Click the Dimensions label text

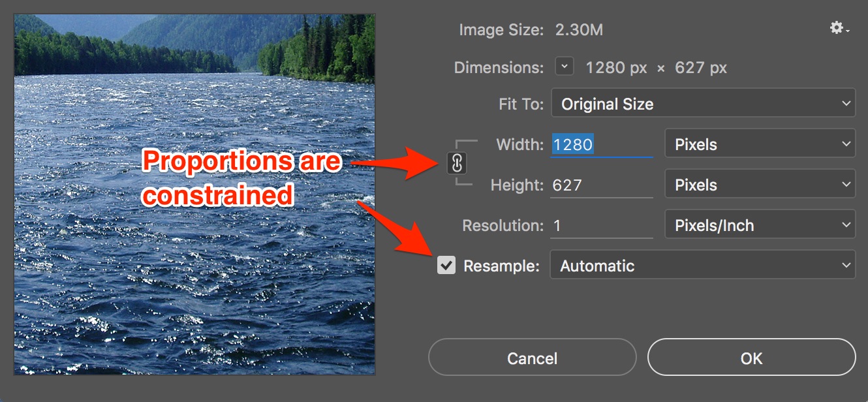click(x=499, y=68)
